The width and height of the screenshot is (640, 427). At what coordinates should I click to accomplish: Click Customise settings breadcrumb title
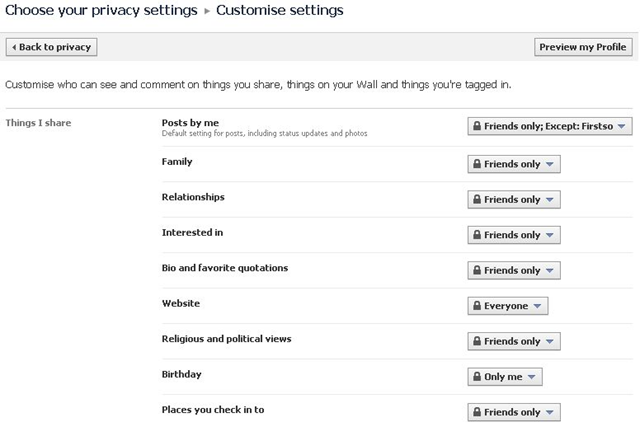pos(280,11)
